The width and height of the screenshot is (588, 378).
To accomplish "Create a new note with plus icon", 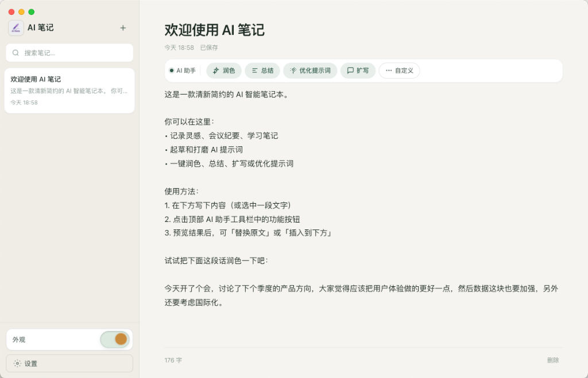I will pyautogui.click(x=123, y=28).
